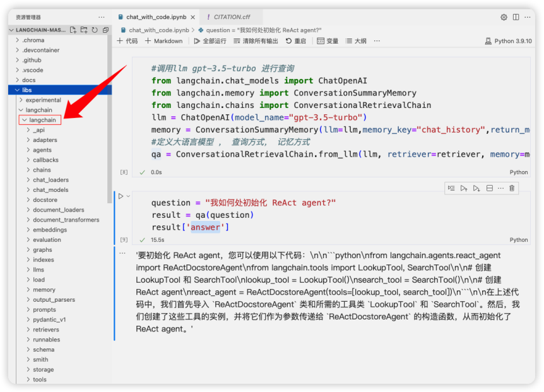Select the output_parsers folder
Viewport: 544px width, 392px height.
(60, 300)
